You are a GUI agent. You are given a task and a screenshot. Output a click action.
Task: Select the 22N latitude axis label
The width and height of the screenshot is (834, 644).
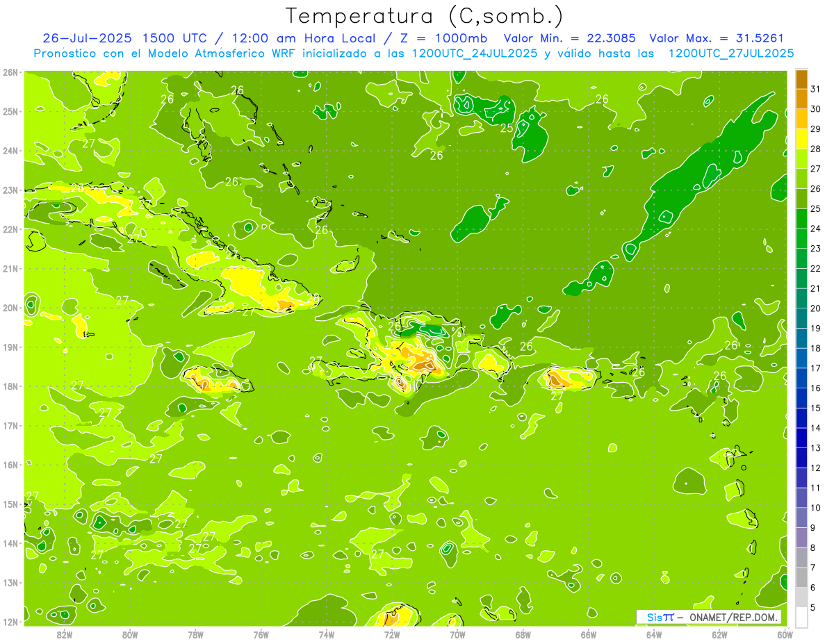click(x=10, y=229)
